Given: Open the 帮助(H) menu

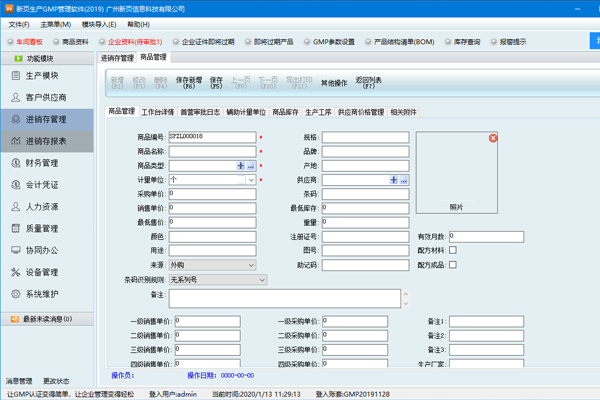Looking at the screenshot, I should click(139, 24).
